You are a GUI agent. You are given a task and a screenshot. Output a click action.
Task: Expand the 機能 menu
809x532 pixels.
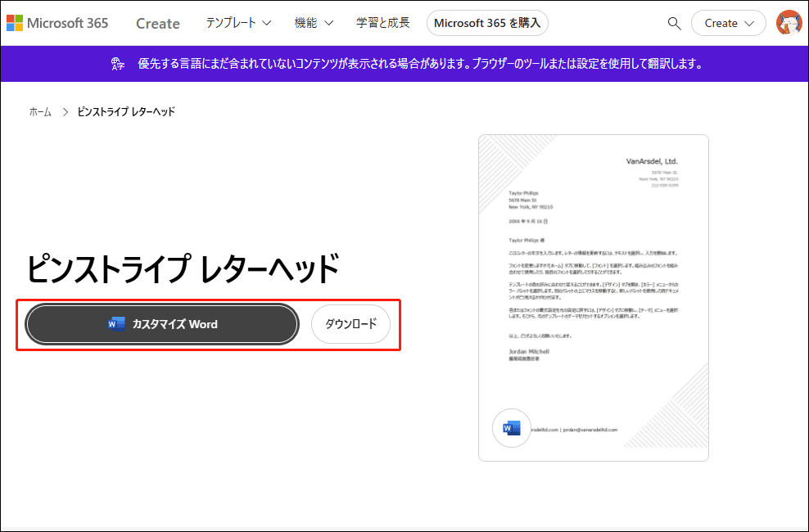point(314,23)
